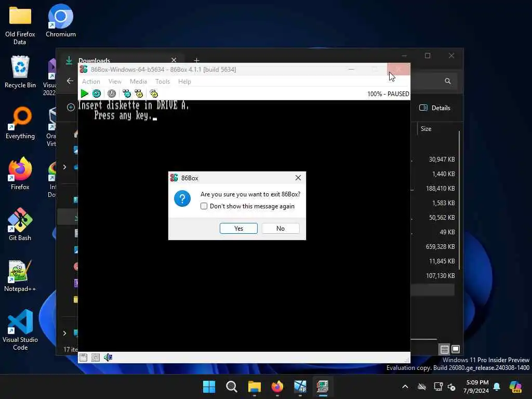Click the search icon in File Explorer

point(448,81)
